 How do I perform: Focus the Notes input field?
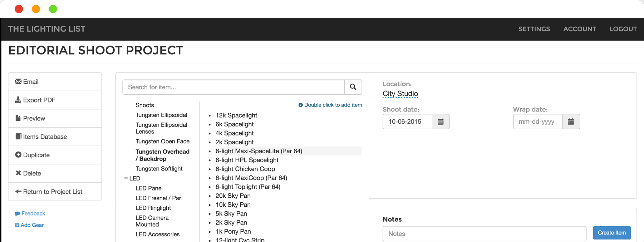click(x=484, y=234)
